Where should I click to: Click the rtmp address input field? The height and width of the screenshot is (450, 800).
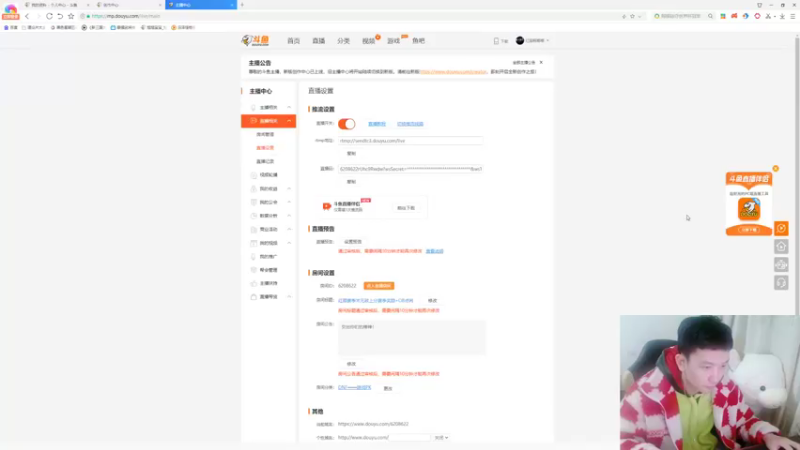coord(410,140)
